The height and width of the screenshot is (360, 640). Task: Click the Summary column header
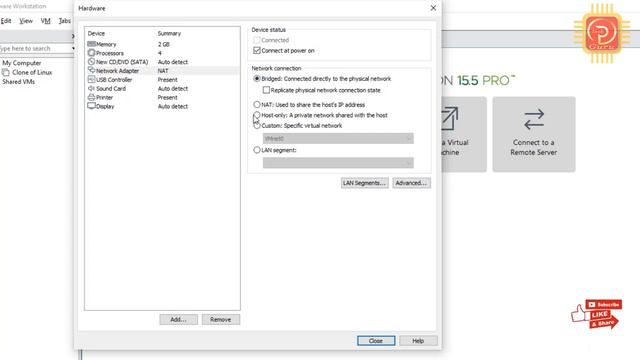pyautogui.click(x=169, y=33)
